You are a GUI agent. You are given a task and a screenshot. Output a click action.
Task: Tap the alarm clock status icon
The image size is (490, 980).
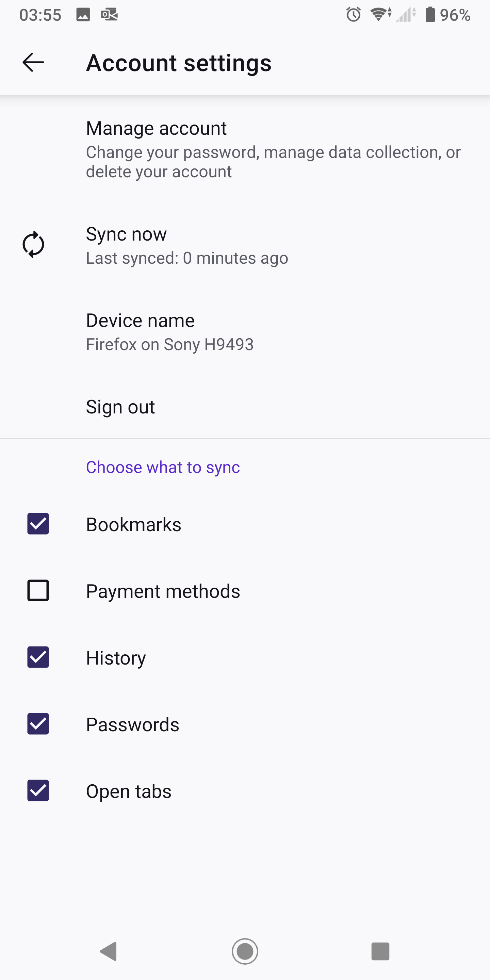354,15
